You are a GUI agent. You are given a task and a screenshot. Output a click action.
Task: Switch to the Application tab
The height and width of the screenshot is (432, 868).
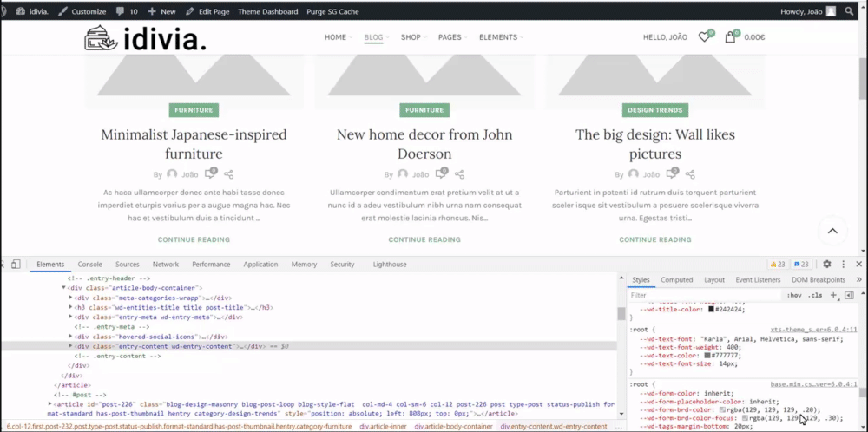point(260,265)
